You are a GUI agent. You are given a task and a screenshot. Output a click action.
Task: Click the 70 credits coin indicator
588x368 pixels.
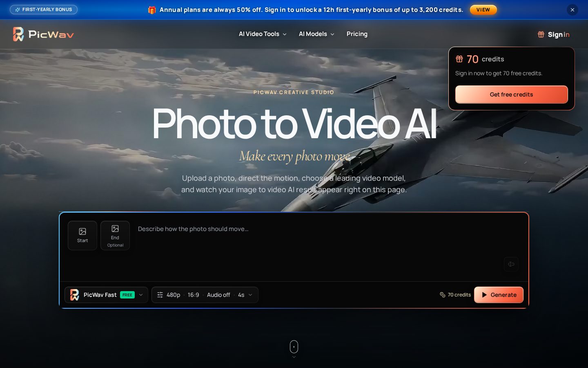point(455,295)
